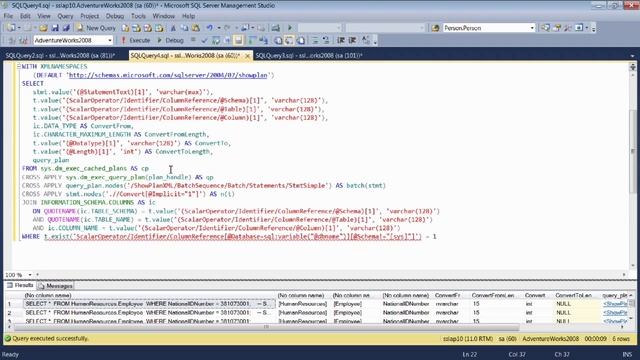
Task: Switch to the Messages tab
Action: pos(55,286)
